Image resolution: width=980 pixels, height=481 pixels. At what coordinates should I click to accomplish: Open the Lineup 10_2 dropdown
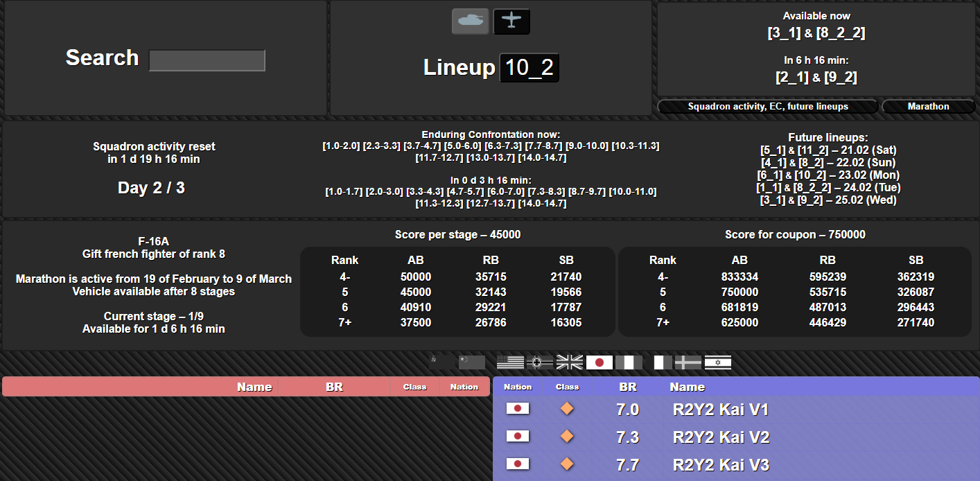tap(529, 68)
